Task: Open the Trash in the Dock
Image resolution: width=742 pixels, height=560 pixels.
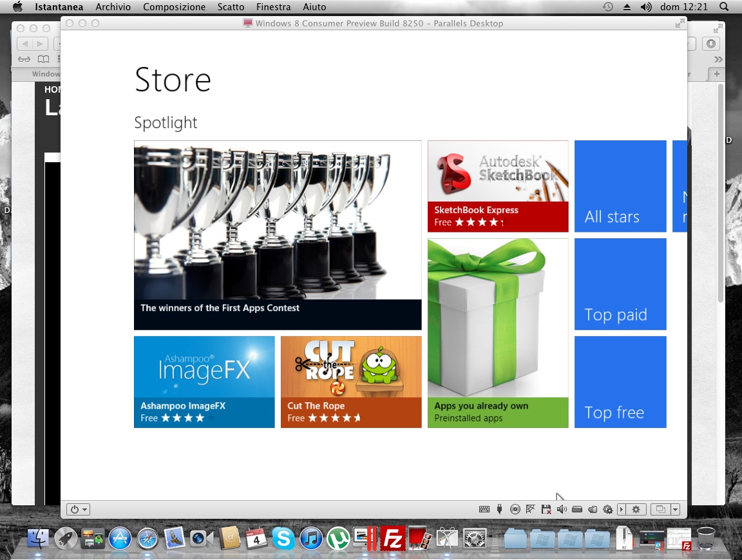Action: [x=706, y=539]
